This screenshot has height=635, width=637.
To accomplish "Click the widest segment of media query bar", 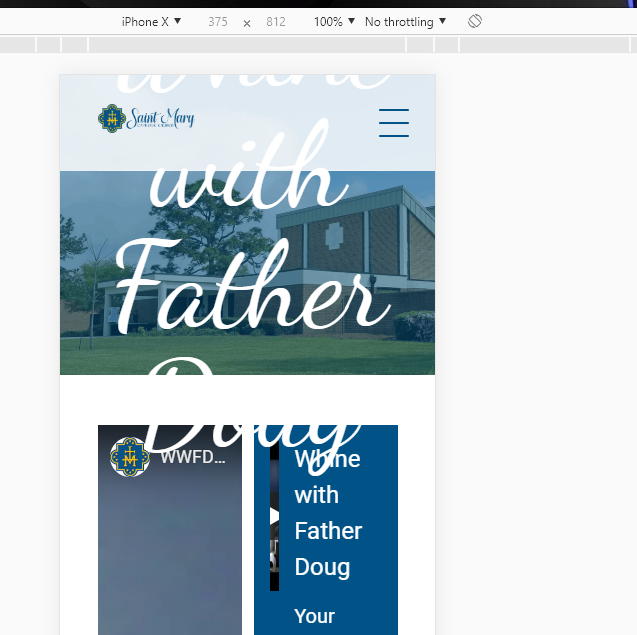I will point(247,44).
